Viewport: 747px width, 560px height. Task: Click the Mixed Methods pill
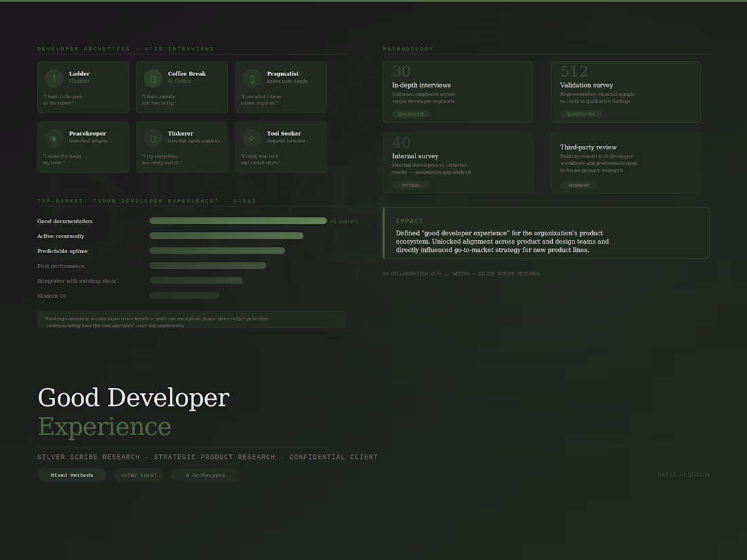(x=71, y=475)
